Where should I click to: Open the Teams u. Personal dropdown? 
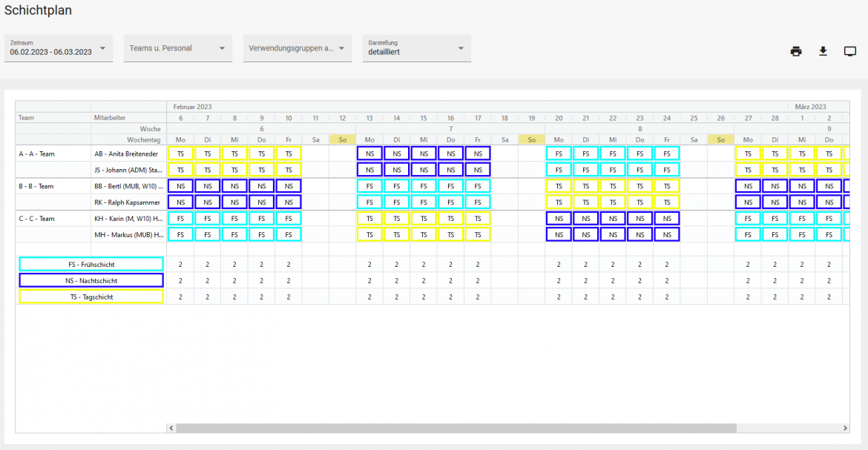click(x=220, y=47)
